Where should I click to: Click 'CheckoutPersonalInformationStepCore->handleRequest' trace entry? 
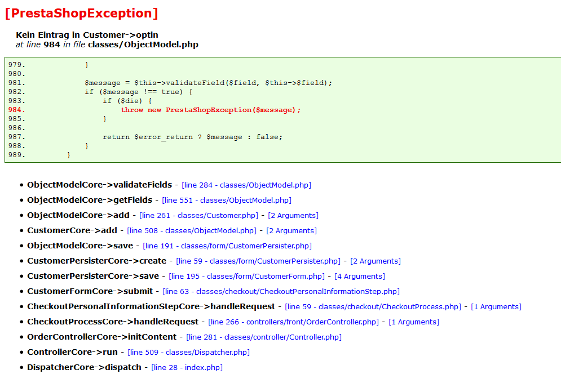[x=151, y=306]
